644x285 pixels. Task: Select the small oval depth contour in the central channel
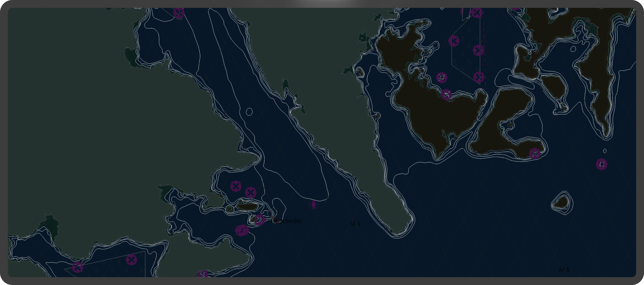[x=249, y=112]
